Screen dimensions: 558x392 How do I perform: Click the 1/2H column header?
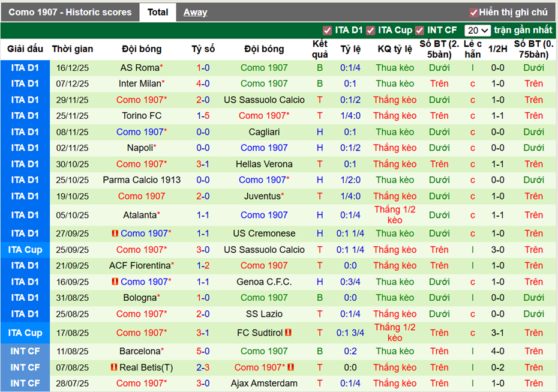point(497,49)
